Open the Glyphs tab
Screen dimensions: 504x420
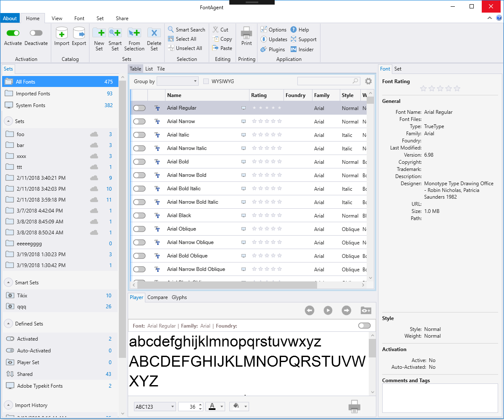[x=179, y=297]
